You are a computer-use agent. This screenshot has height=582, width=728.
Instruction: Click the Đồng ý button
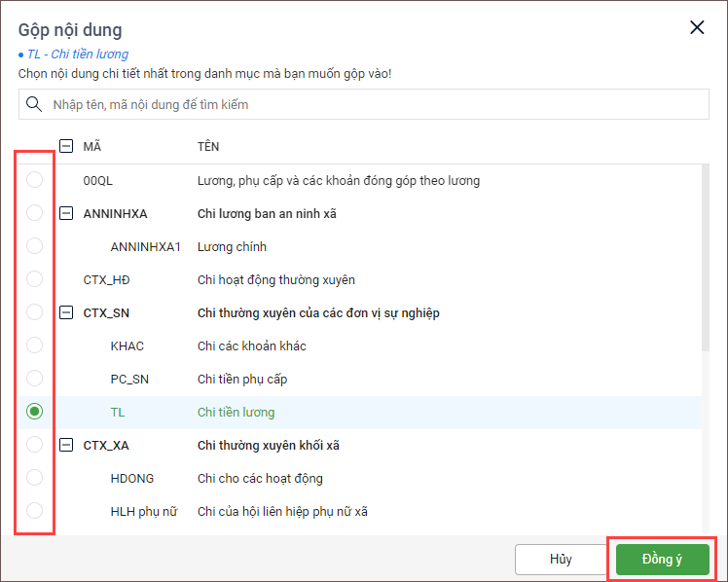click(662, 560)
